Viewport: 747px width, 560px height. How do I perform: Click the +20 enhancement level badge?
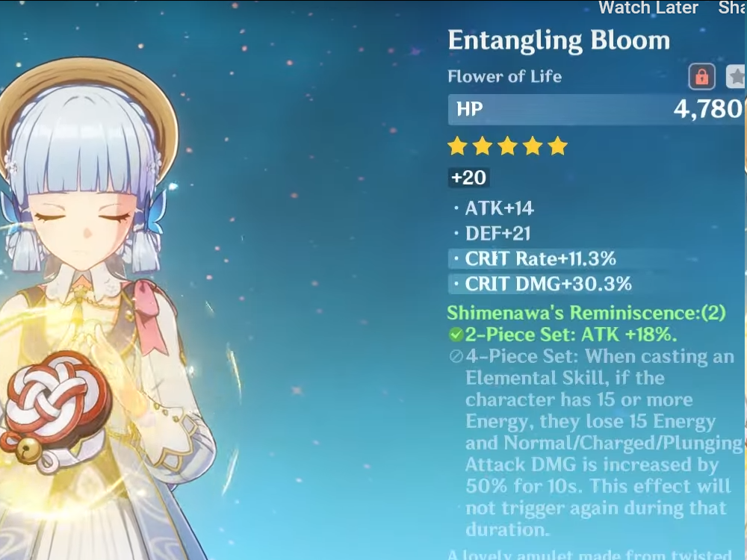[x=469, y=178]
